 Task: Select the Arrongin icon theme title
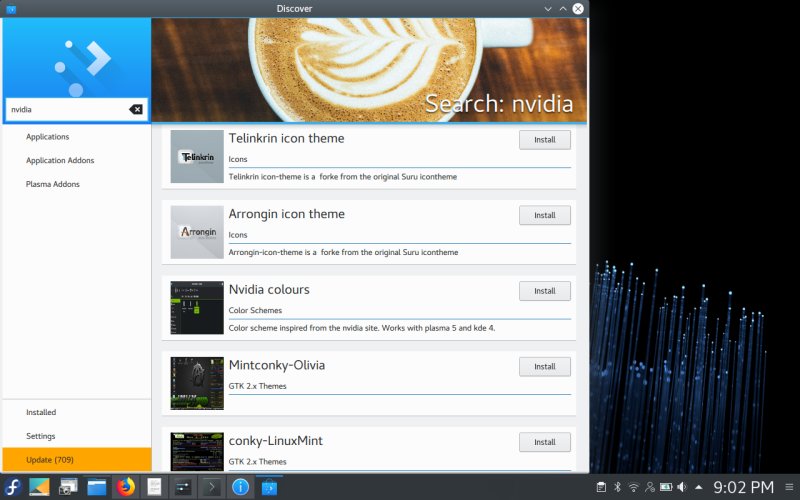[287, 214]
